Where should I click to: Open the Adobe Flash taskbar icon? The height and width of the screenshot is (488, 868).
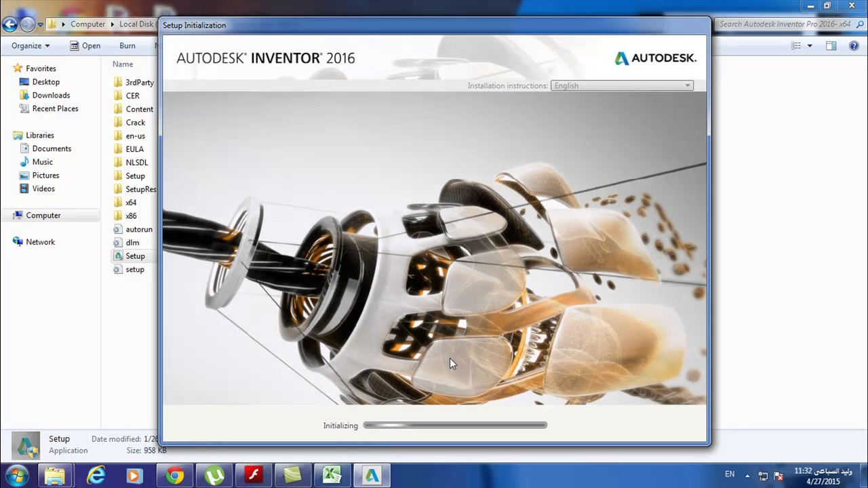tap(254, 476)
